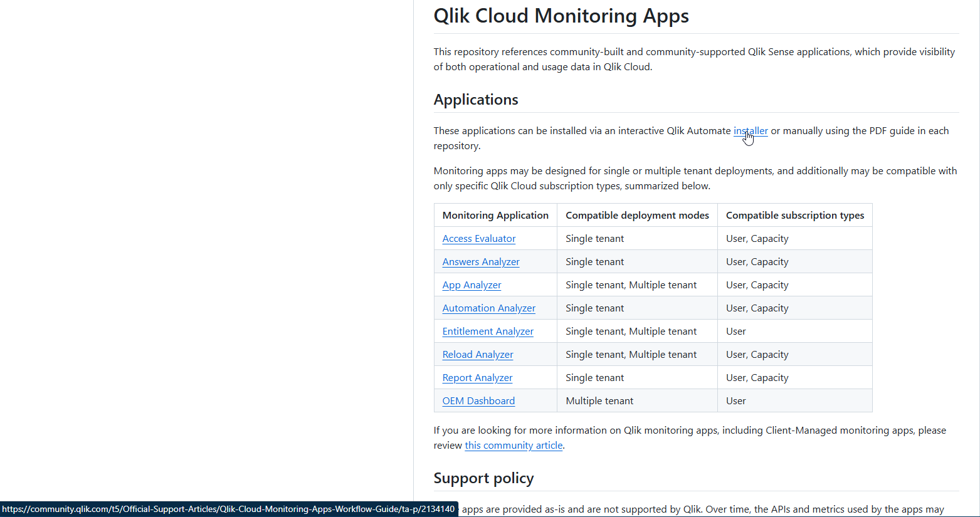Click 'User' in the Entitlement Analyzer row
Image resolution: width=980 pixels, height=517 pixels.
coord(736,332)
